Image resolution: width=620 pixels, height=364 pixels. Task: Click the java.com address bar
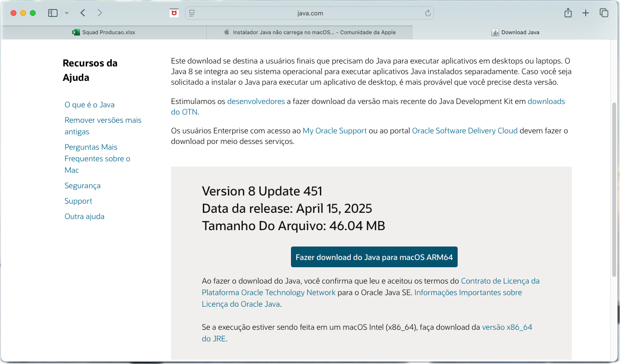(309, 13)
